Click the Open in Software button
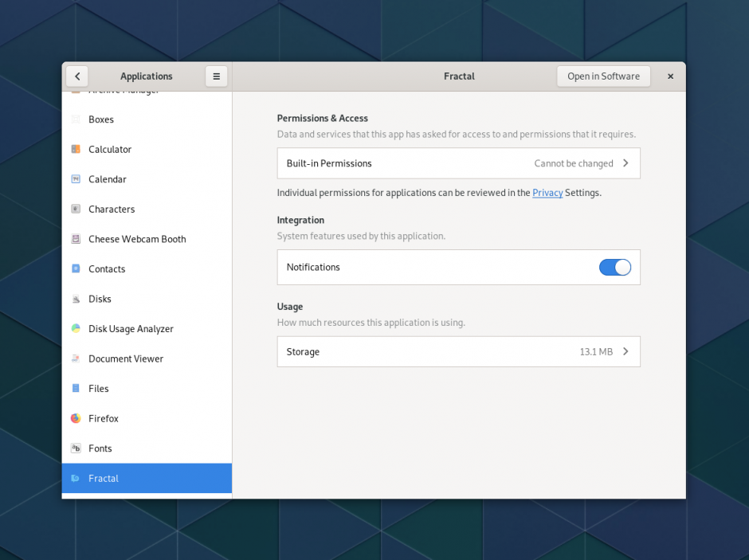The image size is (749, 560). pos(603,76)
